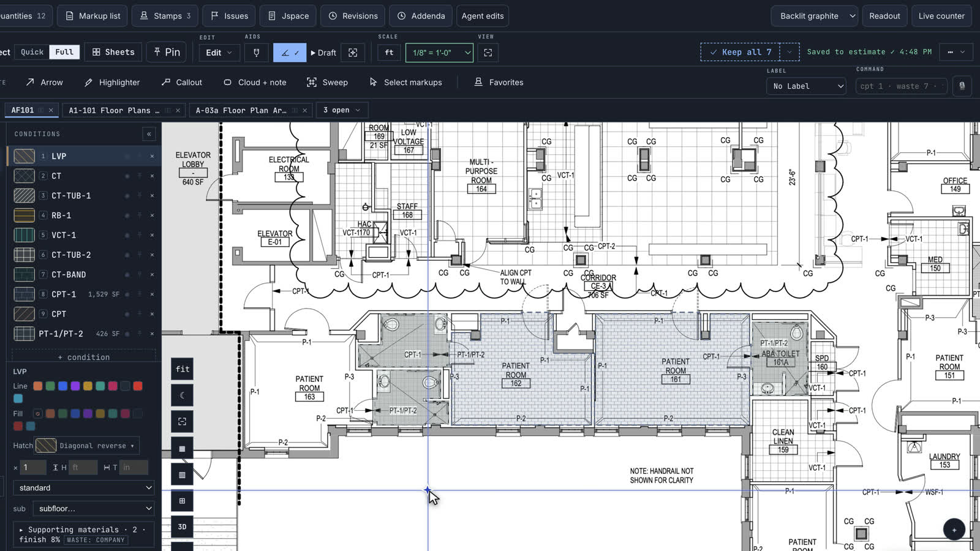
Task: Click the Select markups tool
Action: [405, 82]
